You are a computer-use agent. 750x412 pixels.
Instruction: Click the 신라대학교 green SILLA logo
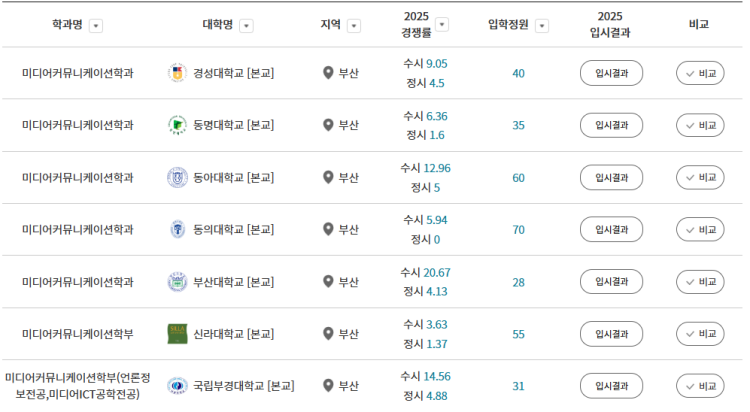[x=177, y=334]
